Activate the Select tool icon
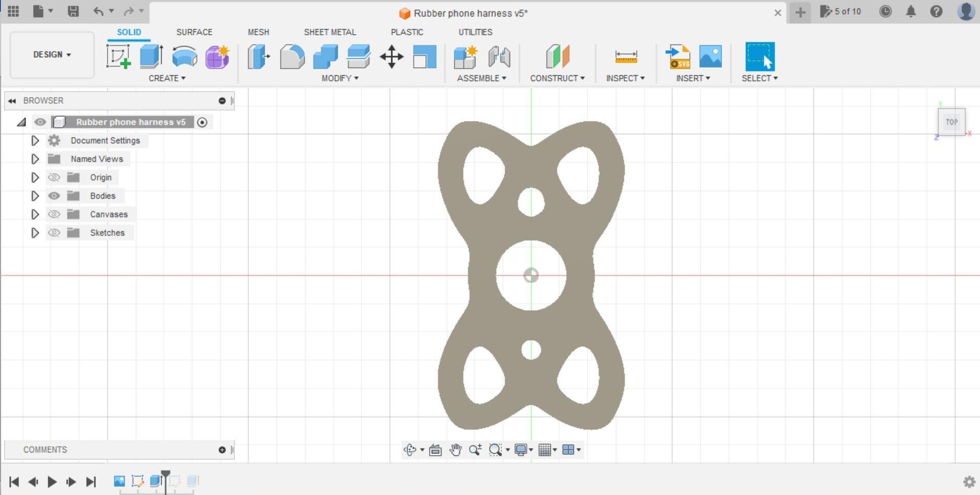The width and height of the screenshot is (980, 495). point(760,56)
